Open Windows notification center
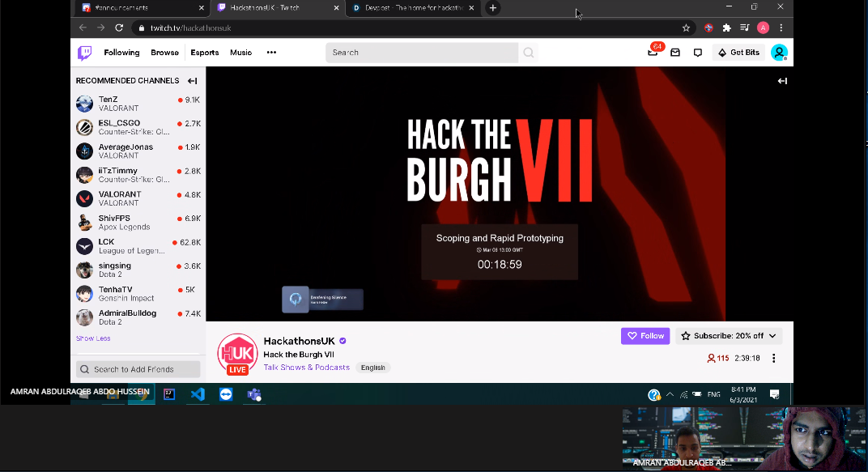The width and height of the screenshot is (868, 472). (x=774, y=394)
